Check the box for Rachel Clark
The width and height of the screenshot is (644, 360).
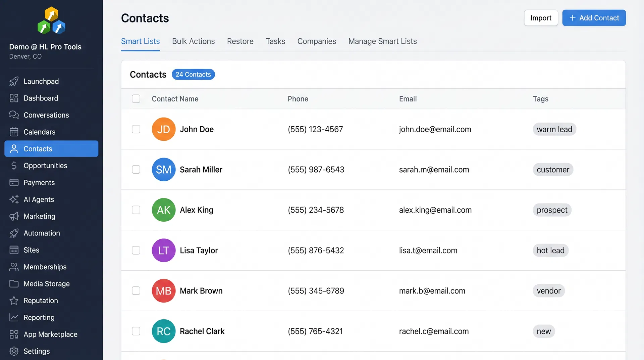click(136, 331)
